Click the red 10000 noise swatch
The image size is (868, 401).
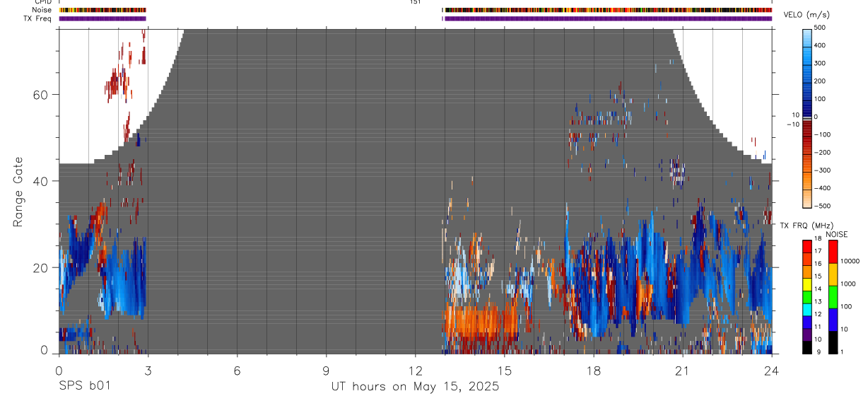(833, 251)
